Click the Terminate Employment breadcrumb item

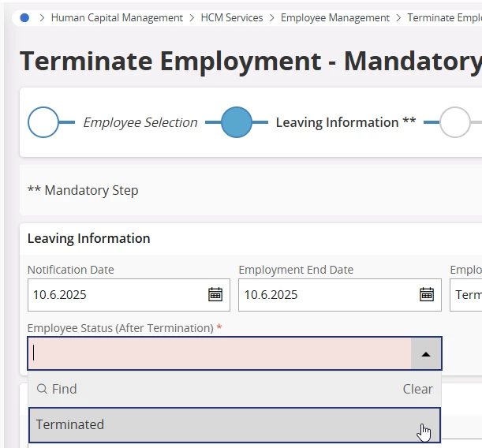pyautogui.click(x=443, y=17)
